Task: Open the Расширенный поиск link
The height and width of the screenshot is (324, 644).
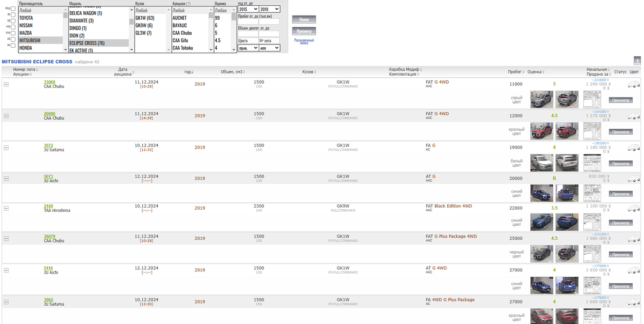Action: [304, 41]
